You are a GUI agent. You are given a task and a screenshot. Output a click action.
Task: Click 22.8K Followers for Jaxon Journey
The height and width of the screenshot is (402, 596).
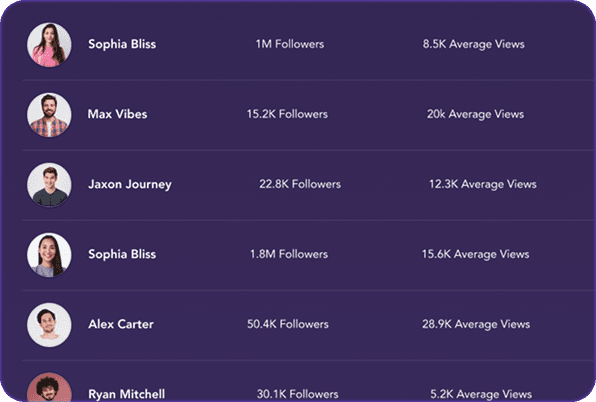point(300,184)
